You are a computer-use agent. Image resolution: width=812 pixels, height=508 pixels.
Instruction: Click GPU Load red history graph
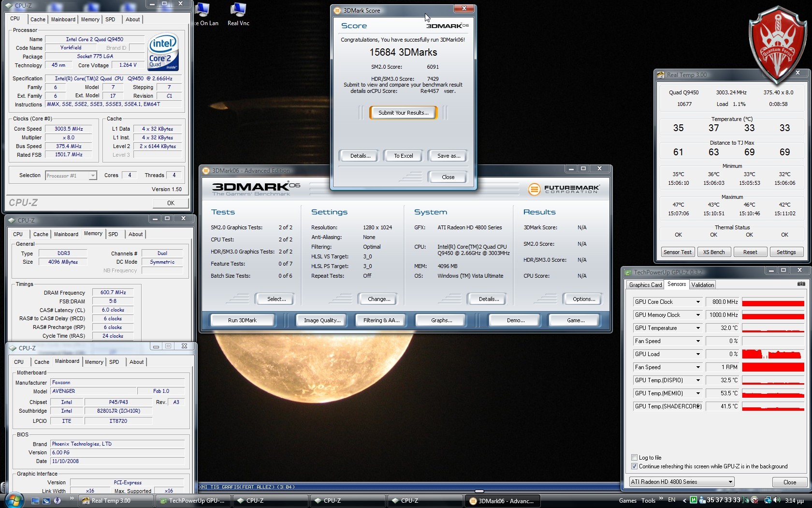[773, 354]
